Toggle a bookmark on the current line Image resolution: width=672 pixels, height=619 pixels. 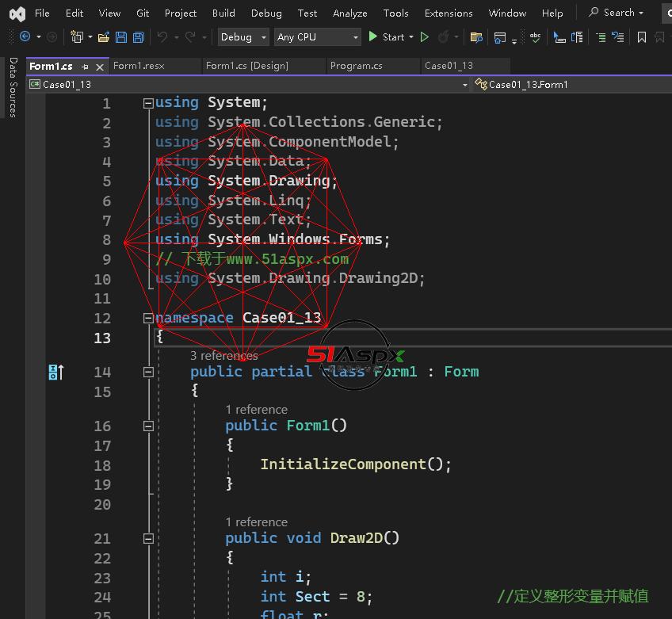point(642,37)
